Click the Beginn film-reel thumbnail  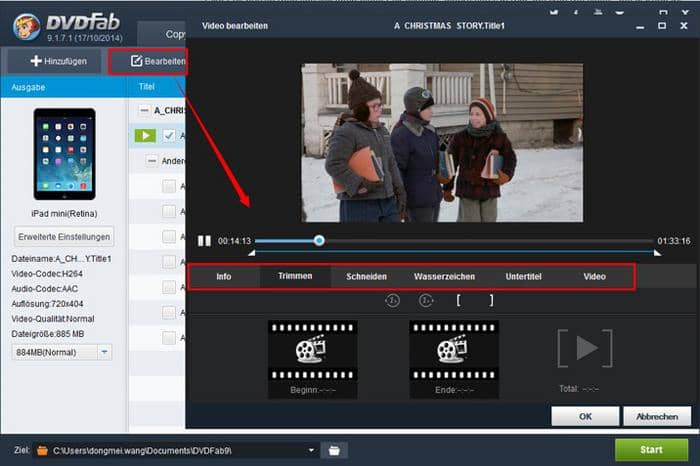pyautogui.click(x=312, y=351)
